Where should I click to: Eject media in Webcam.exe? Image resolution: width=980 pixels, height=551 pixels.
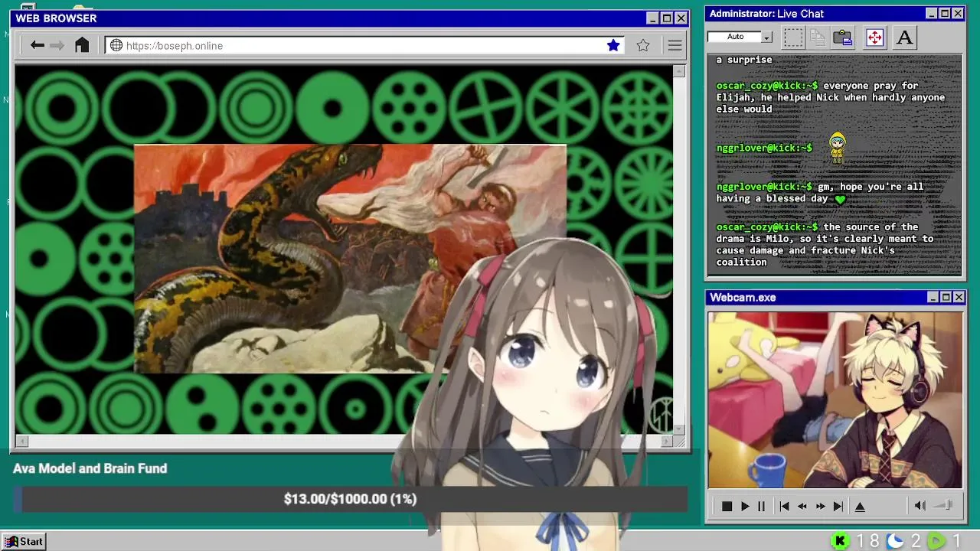pyautogui.click(x=860, y=507)
